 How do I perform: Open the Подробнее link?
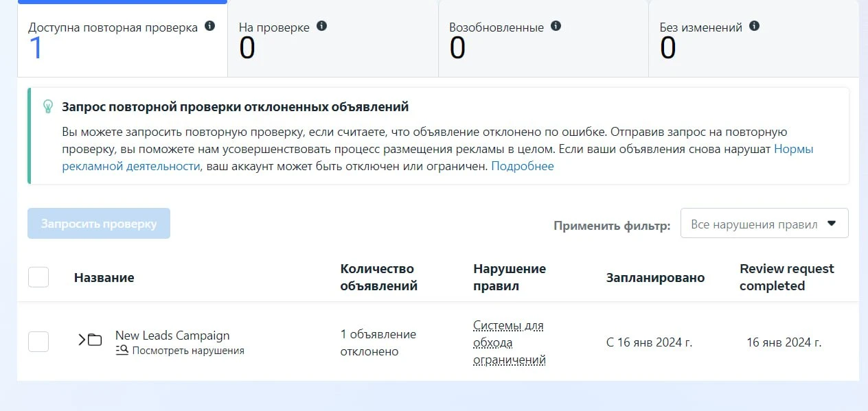pos(523,166)
